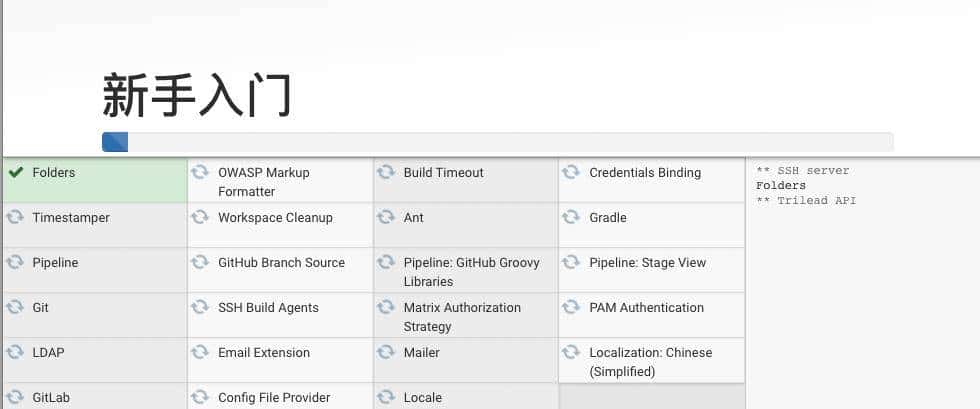Viewport: 980px width, 409px height.
Task: Click the PAM Authentication plugin label
Action: click(x=646, y=307)
